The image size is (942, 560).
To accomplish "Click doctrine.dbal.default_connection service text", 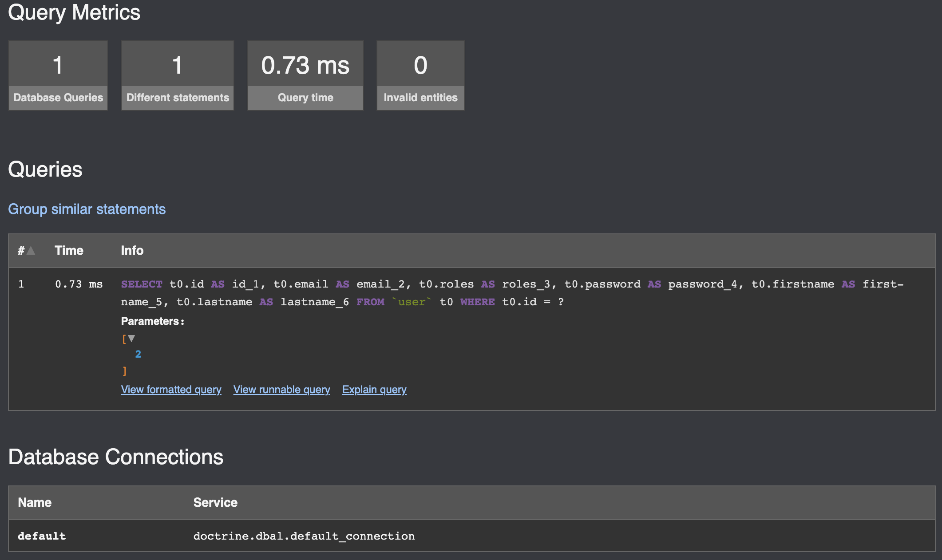I will point(304,536).
